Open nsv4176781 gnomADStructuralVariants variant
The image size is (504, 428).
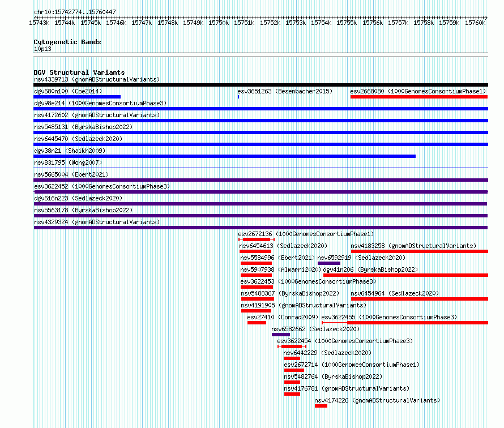coord(347,388)
